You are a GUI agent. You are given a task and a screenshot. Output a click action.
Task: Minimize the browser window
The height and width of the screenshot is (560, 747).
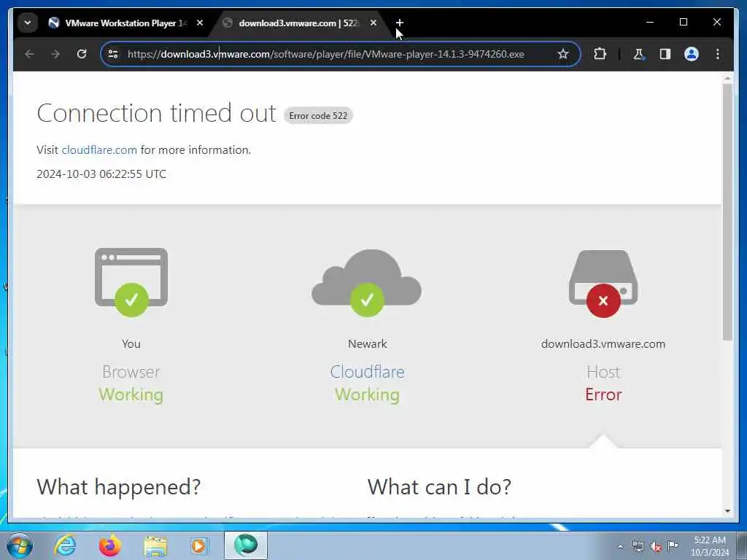pyautogui.click(x=650, y=23)
